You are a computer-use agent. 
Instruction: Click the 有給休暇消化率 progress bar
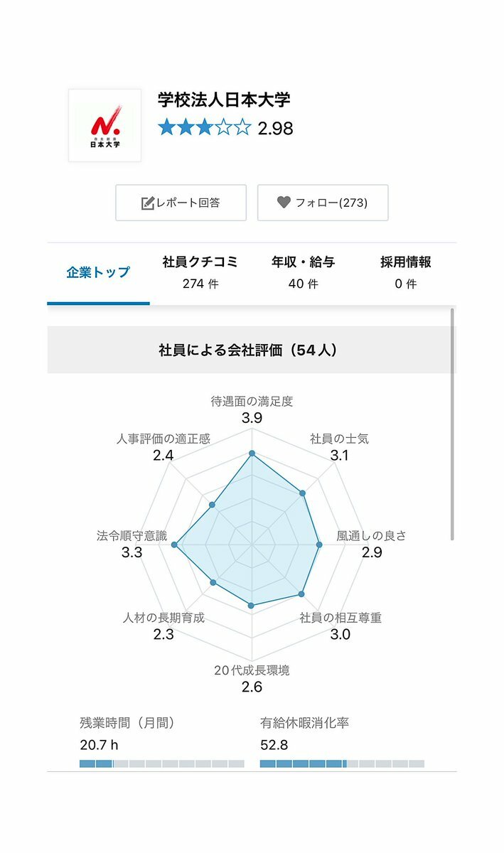point(342,763)
